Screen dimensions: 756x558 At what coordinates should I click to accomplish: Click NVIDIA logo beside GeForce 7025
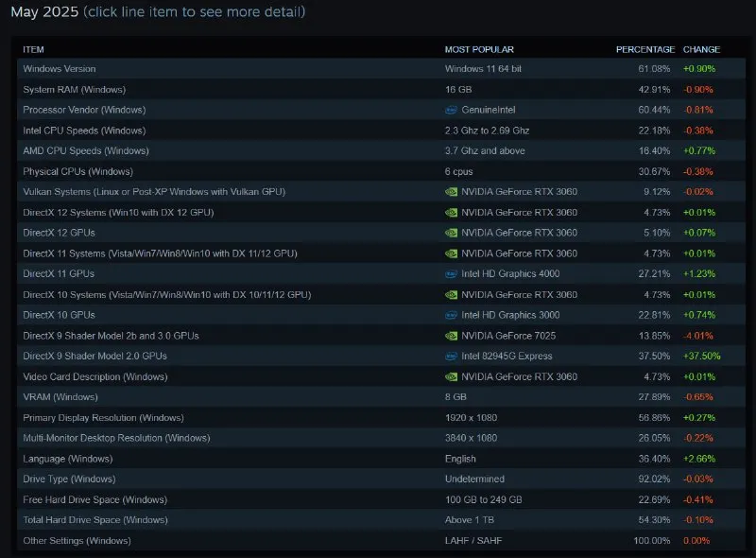(x=451, y=336)
